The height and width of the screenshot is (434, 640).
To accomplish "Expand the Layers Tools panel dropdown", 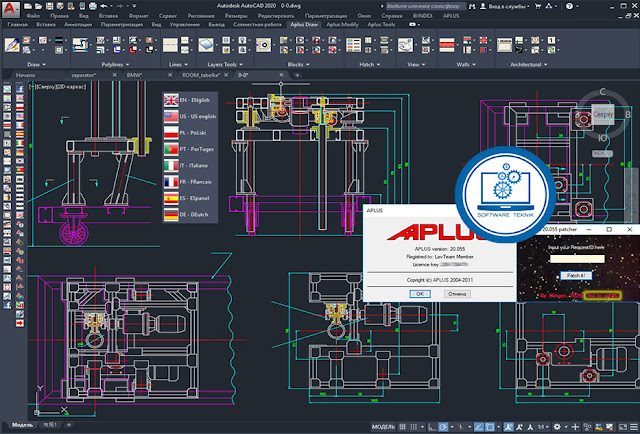I will coord(225,65).
